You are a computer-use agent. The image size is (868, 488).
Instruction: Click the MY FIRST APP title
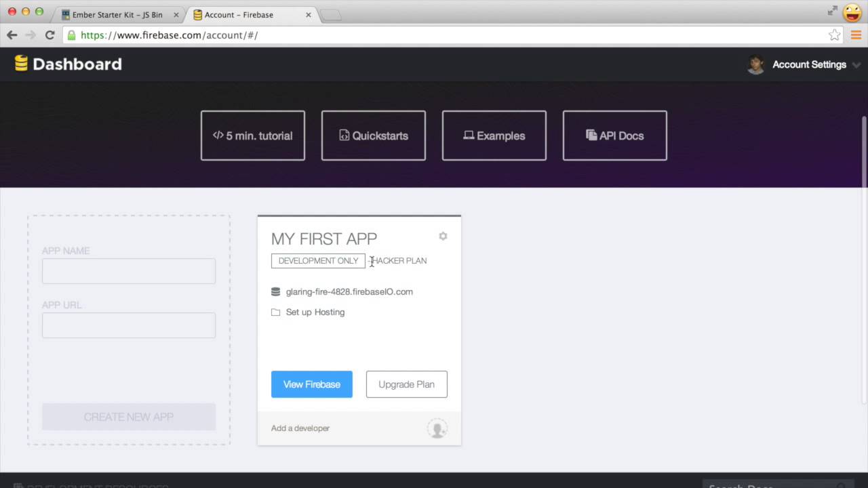[324, 239]
